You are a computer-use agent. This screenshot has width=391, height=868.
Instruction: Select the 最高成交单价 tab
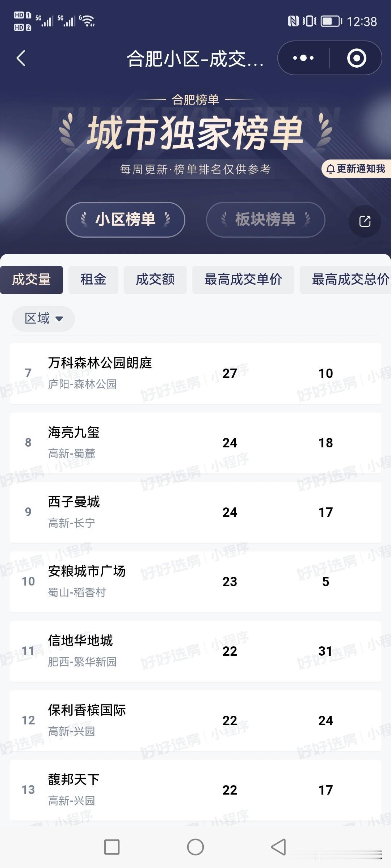pyautogui.click(x=243, y=280)
